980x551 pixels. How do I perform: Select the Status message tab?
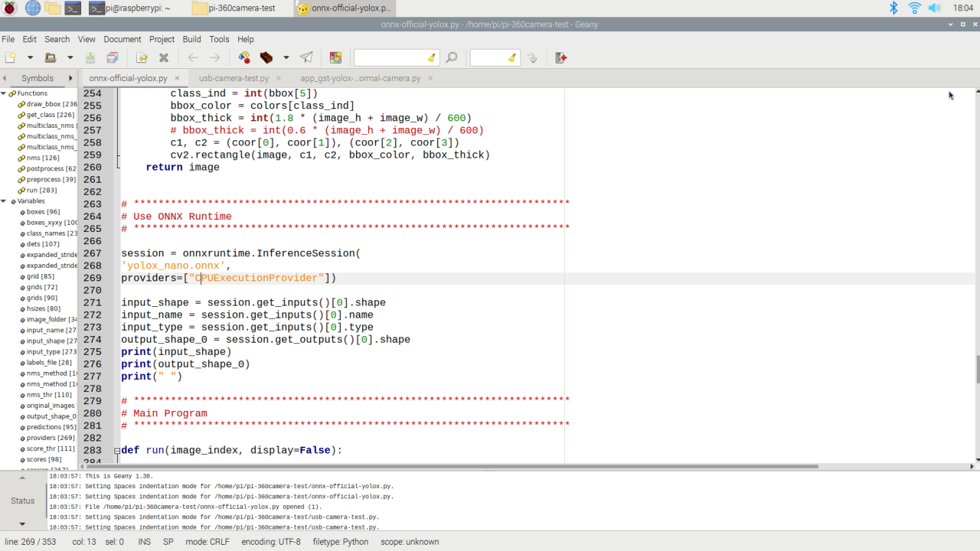(x=22, y=500)
